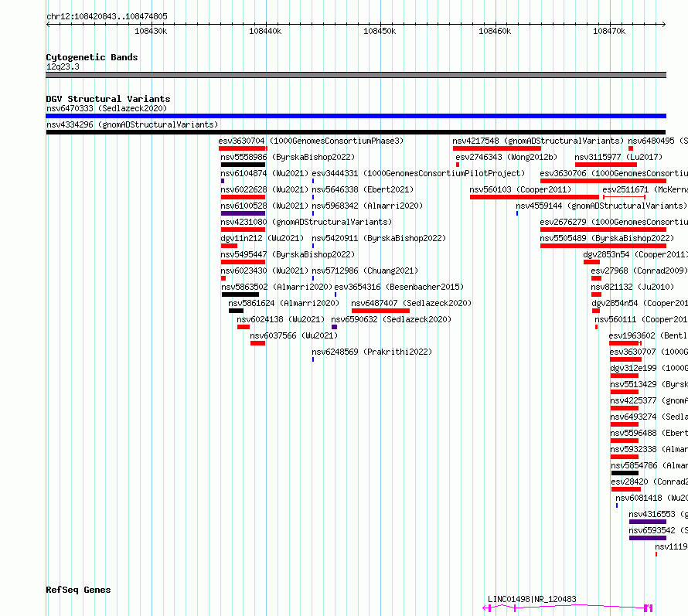The height and width of the screenshot is (616, 688).
Task: Open nsv5712986 (Chuang2021) variant
Action: click(x=365, y=271)
